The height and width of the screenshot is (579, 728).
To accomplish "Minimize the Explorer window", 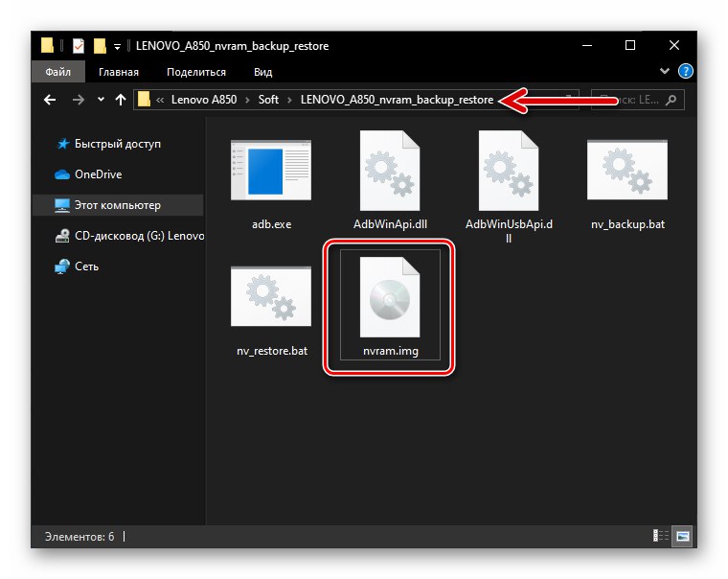I will click(x=587, y=46).
